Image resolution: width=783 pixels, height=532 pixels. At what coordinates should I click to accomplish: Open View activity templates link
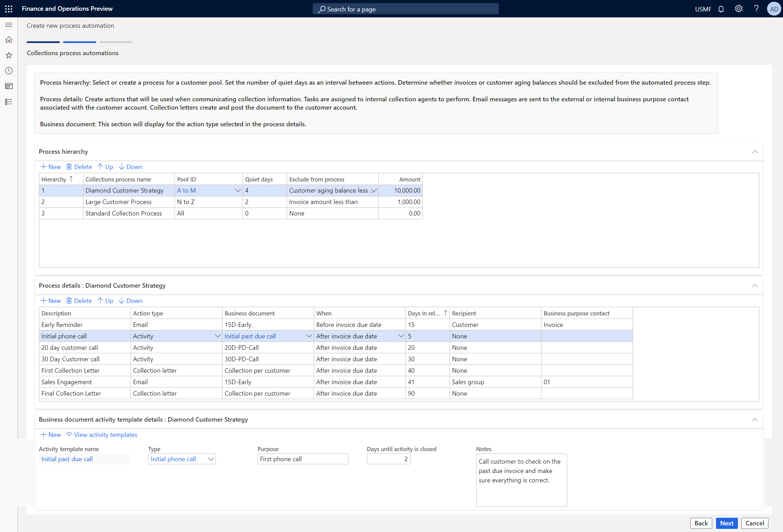tap(101, 434)
